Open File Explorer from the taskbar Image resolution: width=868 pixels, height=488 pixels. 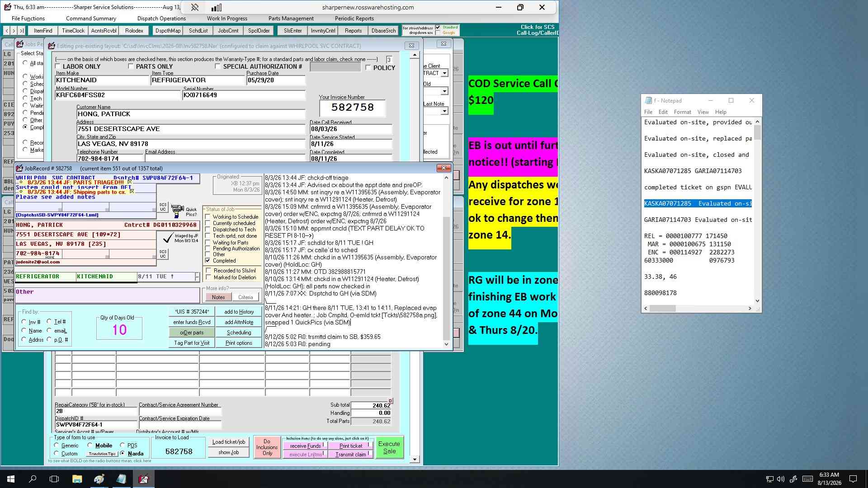pos(77,479)
